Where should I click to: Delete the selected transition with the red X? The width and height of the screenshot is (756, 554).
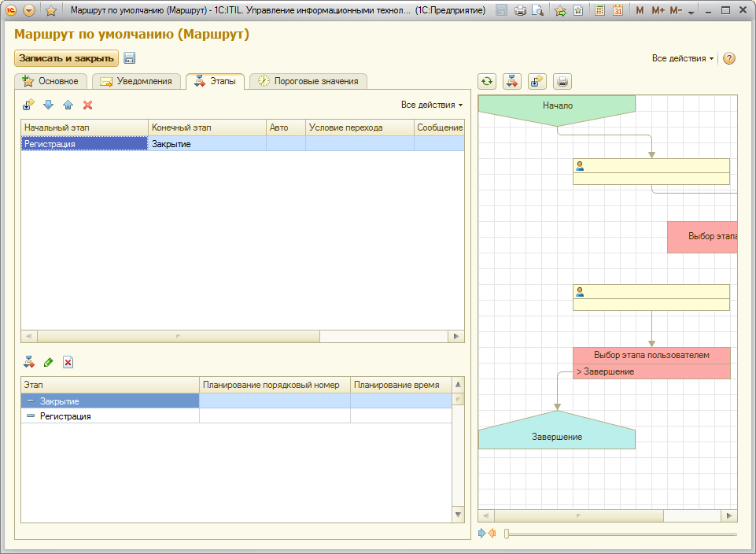[88, 105]
